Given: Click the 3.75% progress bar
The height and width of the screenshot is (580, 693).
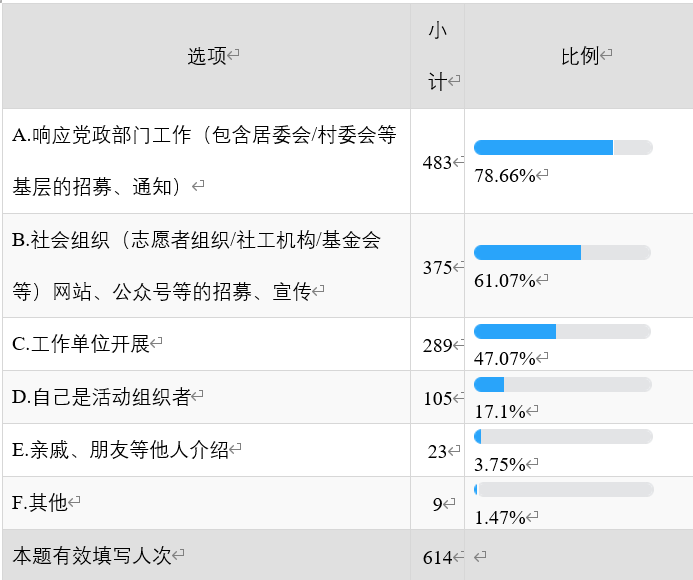Looking at the screenshot, I should click(563, 437).
